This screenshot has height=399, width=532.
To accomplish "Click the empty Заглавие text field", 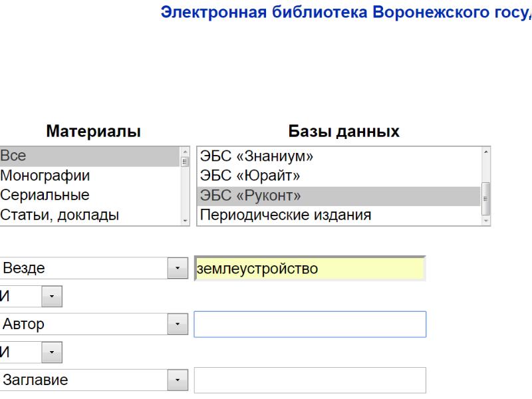I will (x=309, y=380).
